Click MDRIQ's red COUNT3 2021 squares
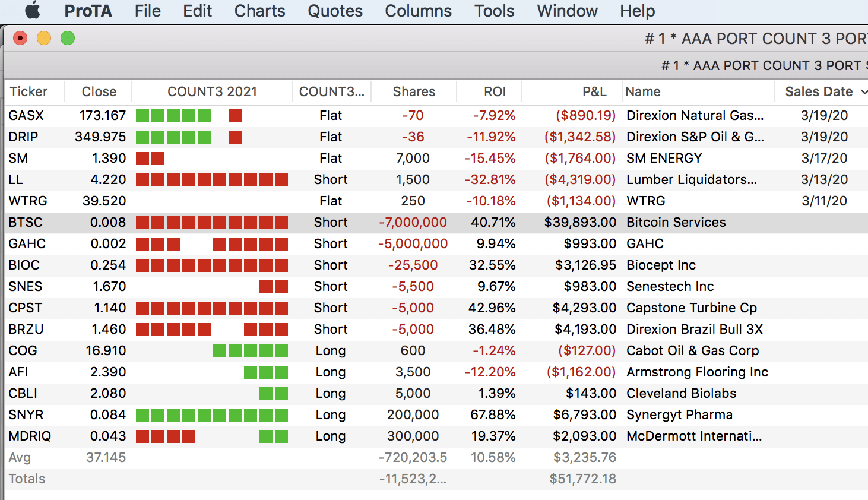Image resolution: width=868 pixels, height=500 pixels. pyautogui.click(x=166, y=436)
